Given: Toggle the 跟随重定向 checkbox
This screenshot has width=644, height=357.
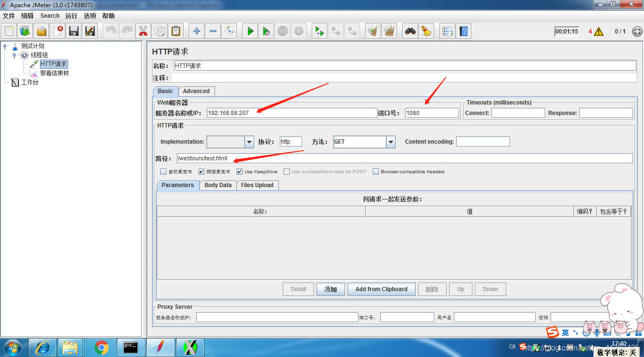Looking at the screenshot, I should (202, 171).
